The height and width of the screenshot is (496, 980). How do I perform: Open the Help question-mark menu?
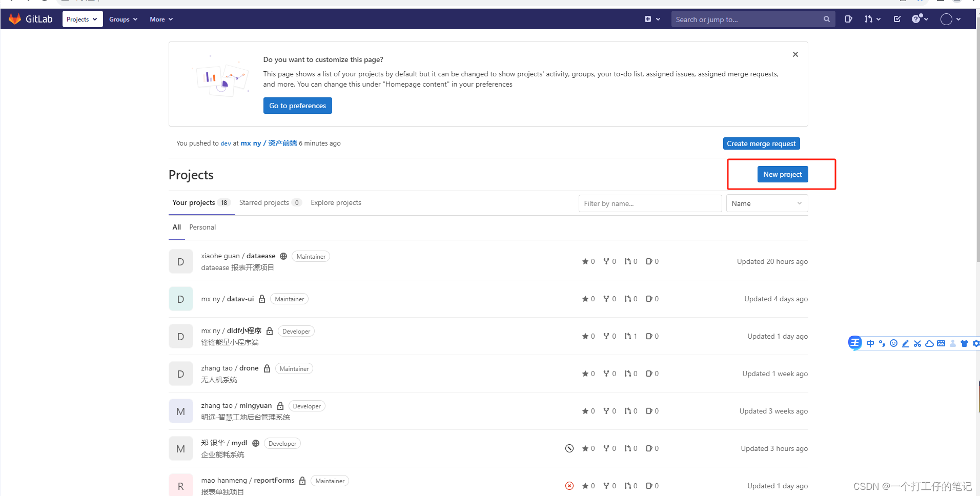tap(920, 19)
